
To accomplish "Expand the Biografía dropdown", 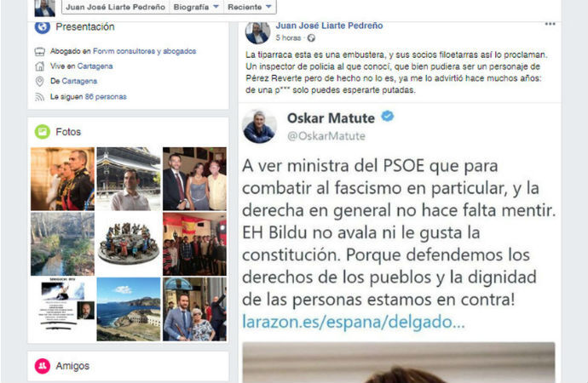I will click(x=195, y=7).
